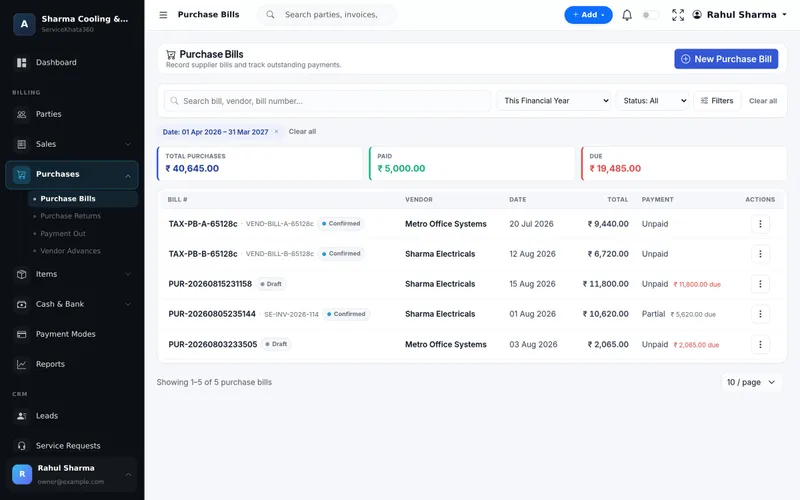The image size is (800, 500).
Task: Open bill TAX-PB-A-65128c
Action: (x=203, y=224)
